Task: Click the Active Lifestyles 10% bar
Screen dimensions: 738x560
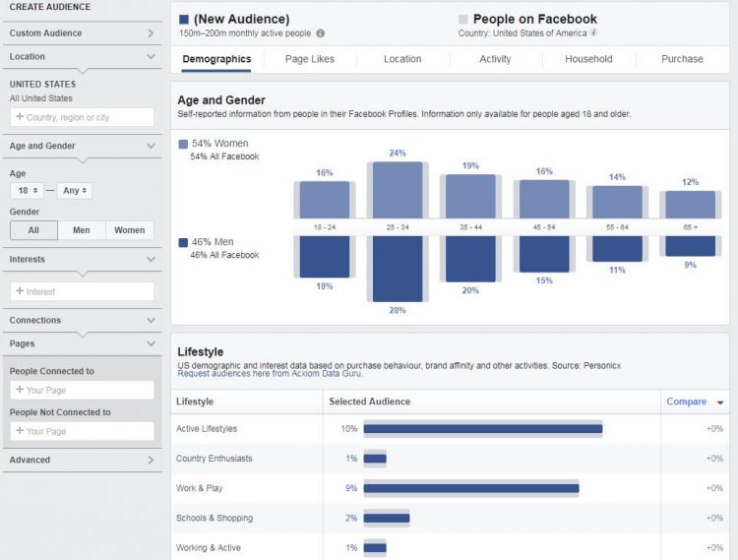Action: point(483,429)
